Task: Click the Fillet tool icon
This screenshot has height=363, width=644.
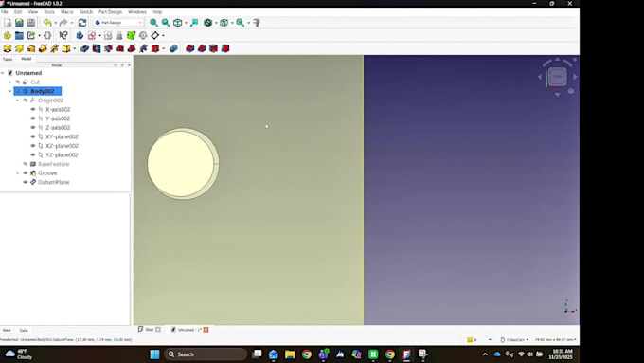Action: point(189,48)
